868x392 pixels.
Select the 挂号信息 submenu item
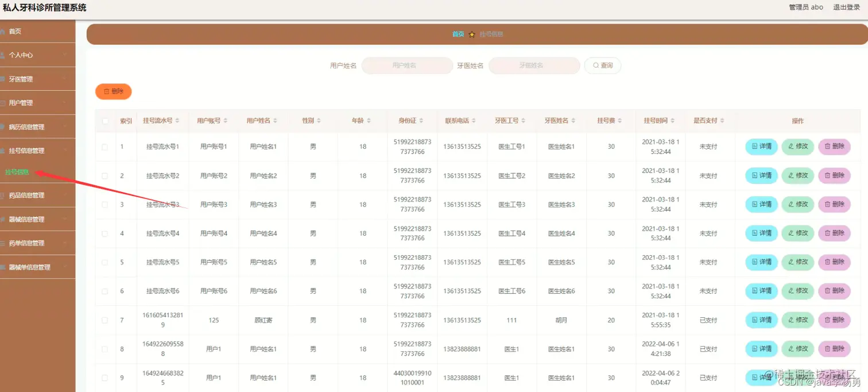pos(17,172)
